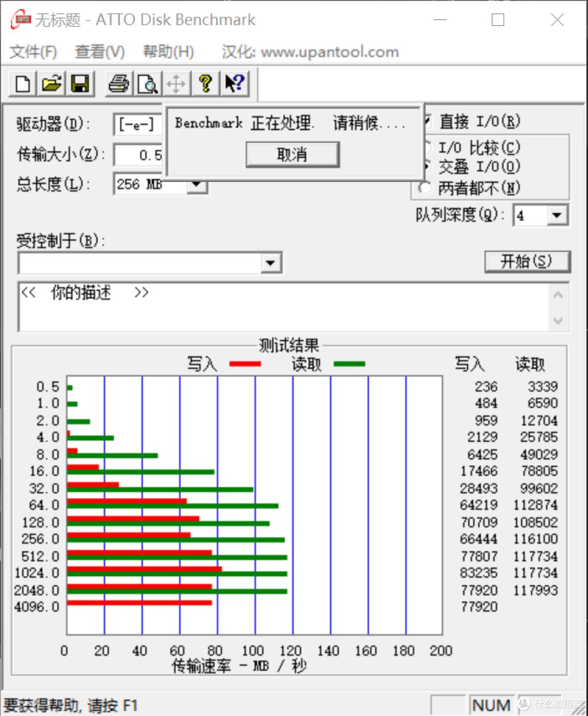Expand the 总长度 256 MB dropdown
This screenshot has height=716, width=588.
[197, 185]
